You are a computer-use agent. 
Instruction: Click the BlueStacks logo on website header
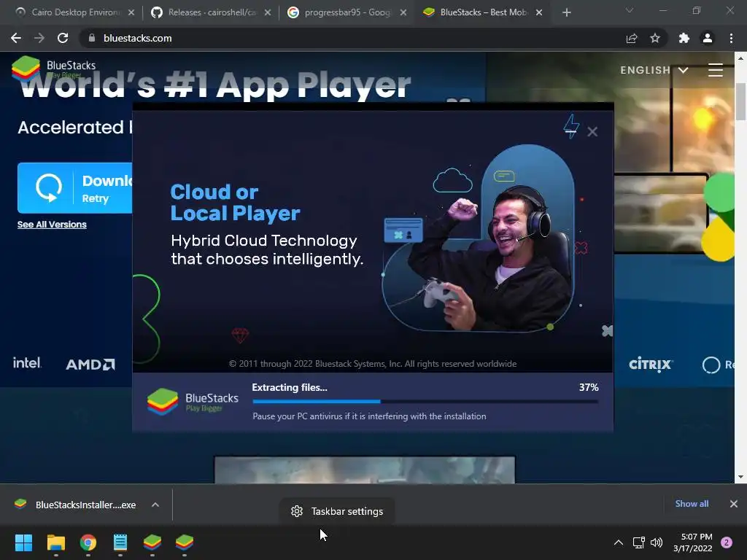pos(53,69)
